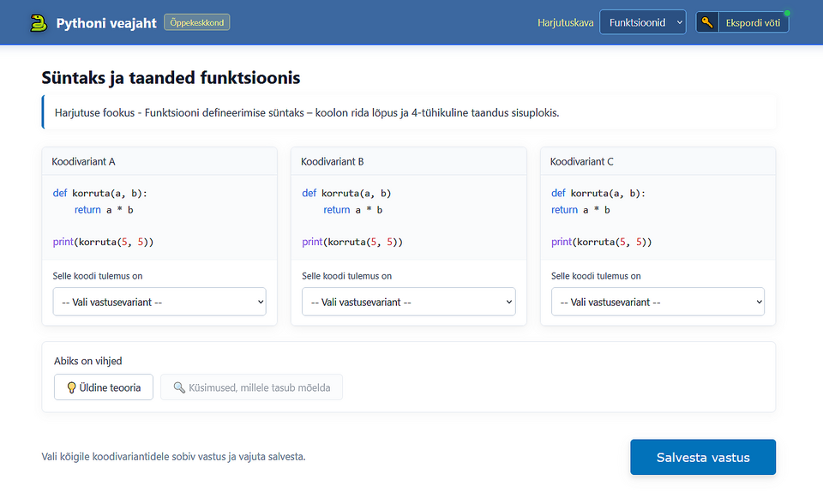The width and height of the screenshot is (823, 504).
Task: Click the code block in Koodivariant B
Action: (408, 218)
